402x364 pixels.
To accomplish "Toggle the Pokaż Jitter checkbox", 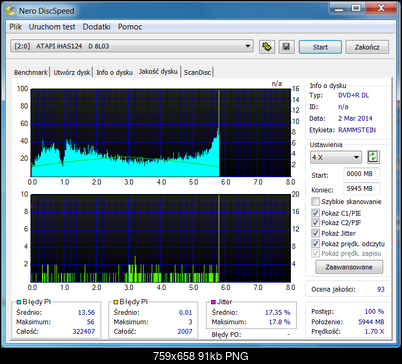I will click(315, 233).
